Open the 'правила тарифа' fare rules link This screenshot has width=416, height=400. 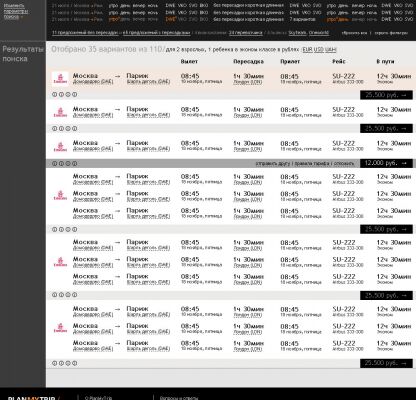click(x=312, y=164)
